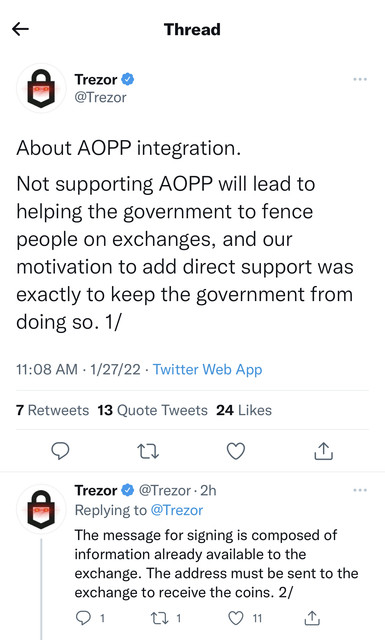385x640 pixels.
Task: Open Trezor avatar on the reply tweet
Action: coord(41,509)
